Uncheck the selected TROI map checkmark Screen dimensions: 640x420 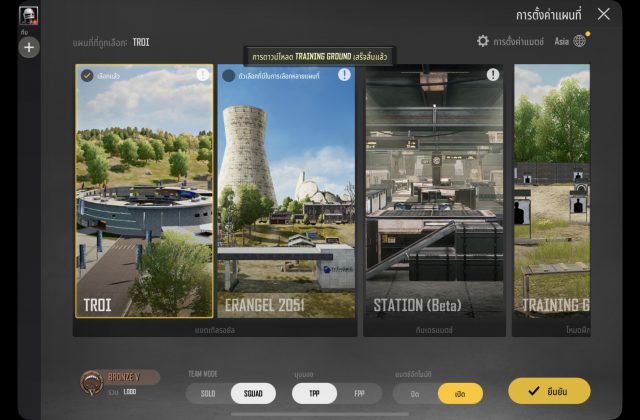[87, 75]
